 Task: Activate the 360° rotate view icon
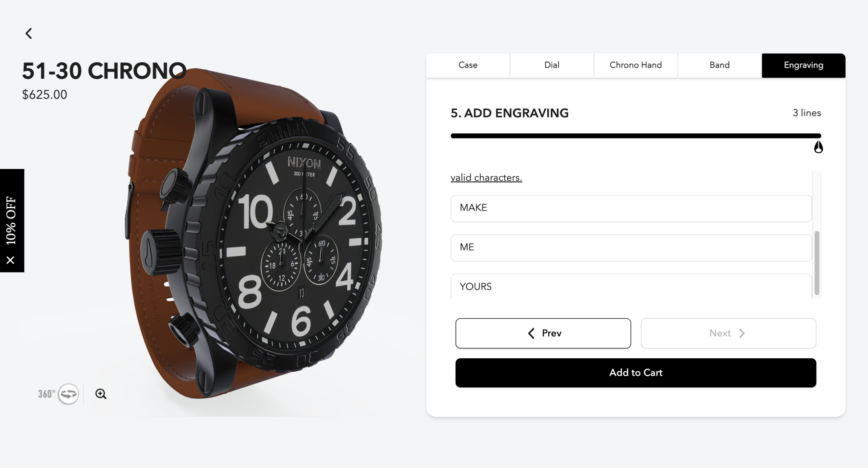[x=68, y=394]
